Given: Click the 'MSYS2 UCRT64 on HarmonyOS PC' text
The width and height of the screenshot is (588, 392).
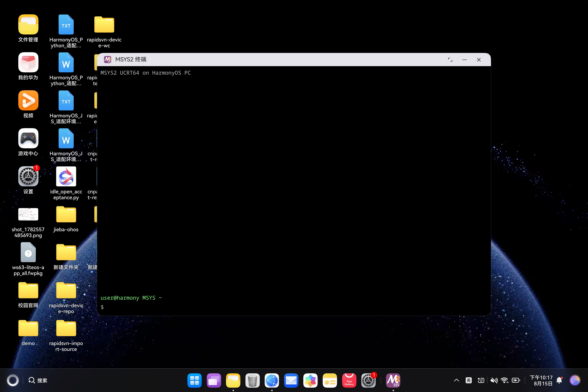Looking at the screenshot, I should (145, 73).
